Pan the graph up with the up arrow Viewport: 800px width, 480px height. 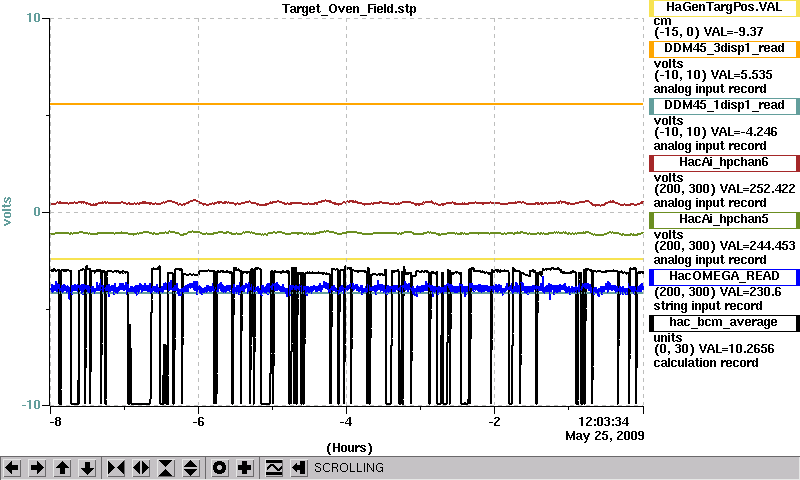tap(63, 468)
